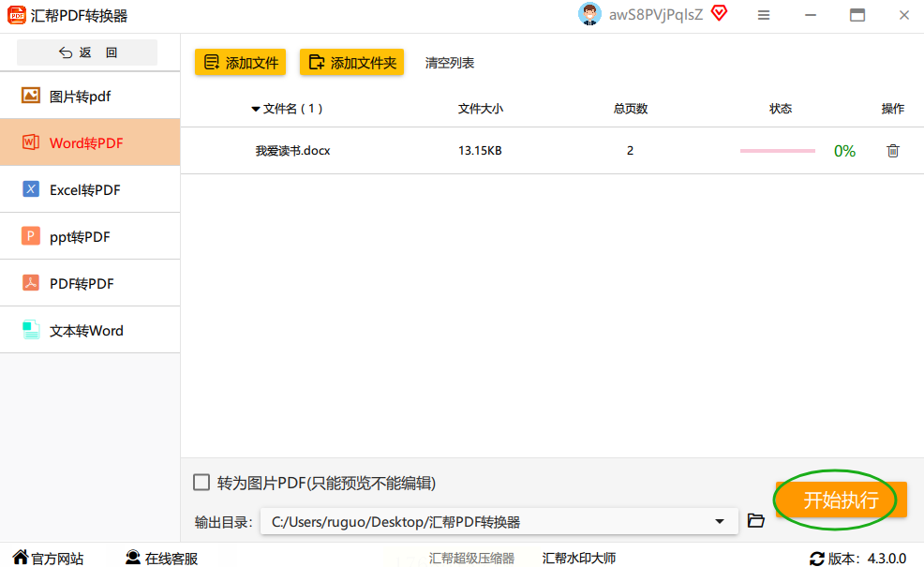Select the Word转PDF option
The width and height of the screenshot is (924, 567).
90,142
